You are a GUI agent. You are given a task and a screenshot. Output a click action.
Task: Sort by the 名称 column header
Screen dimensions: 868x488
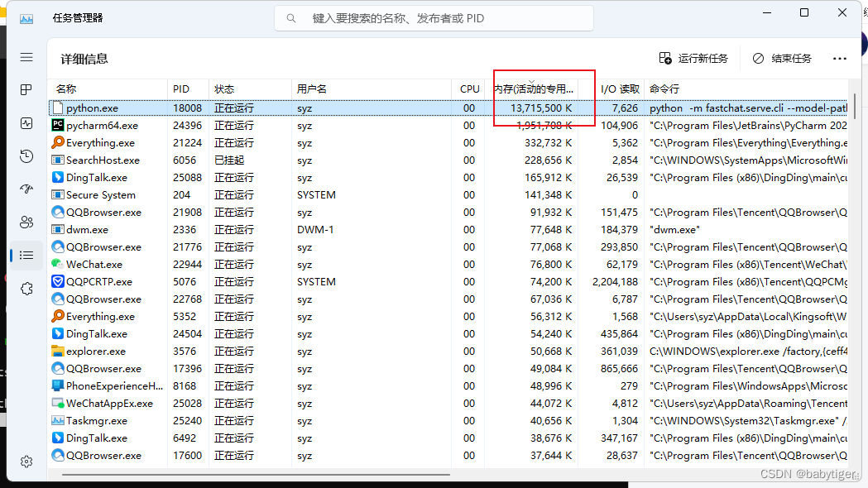pyautogui.click(x=108, y=89)
